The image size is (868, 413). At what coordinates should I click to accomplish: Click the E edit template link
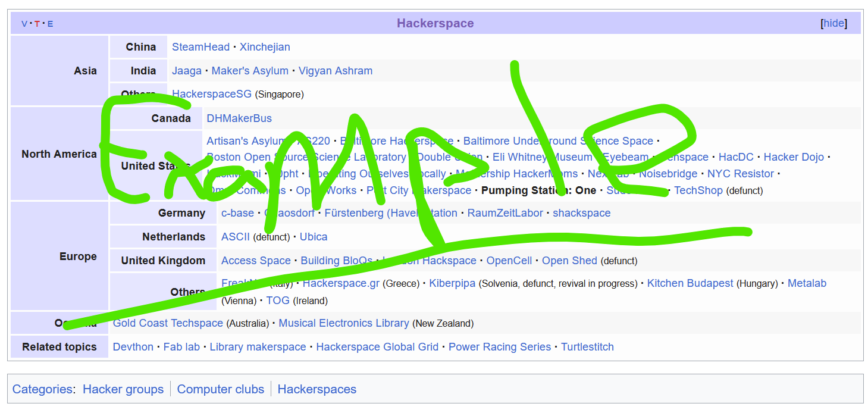[51, 24]
